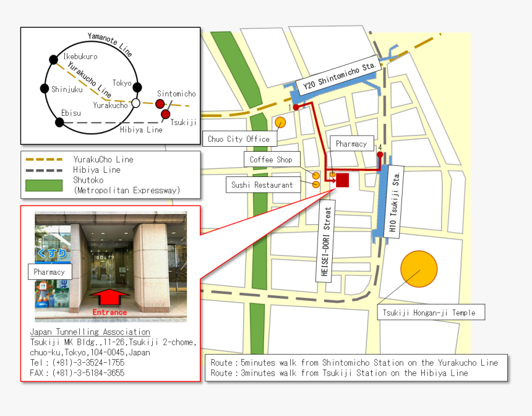
Task: Click the Chuo City Office orange circle marker
Action: pyautogui.click(x=280, y=122)
